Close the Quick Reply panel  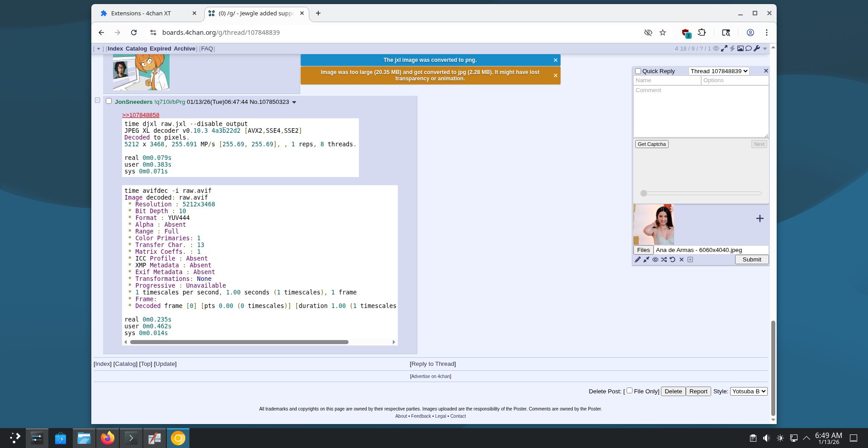[x=766, y=71]
